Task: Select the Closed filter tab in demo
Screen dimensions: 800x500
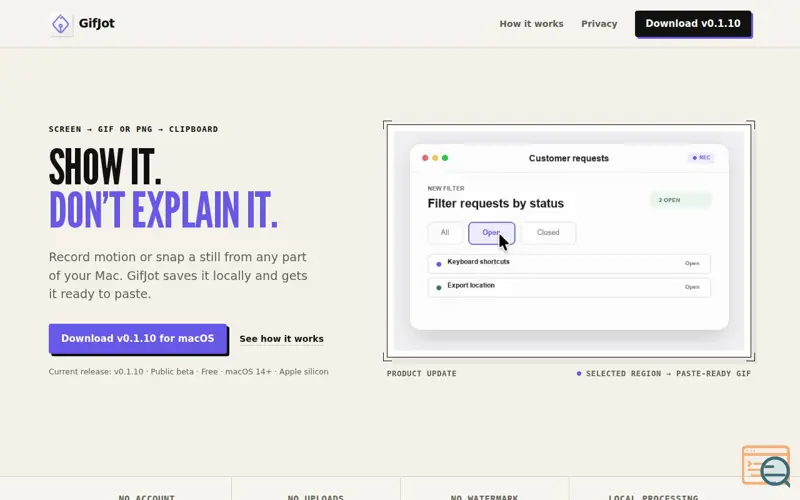Action: click(548, 233)
